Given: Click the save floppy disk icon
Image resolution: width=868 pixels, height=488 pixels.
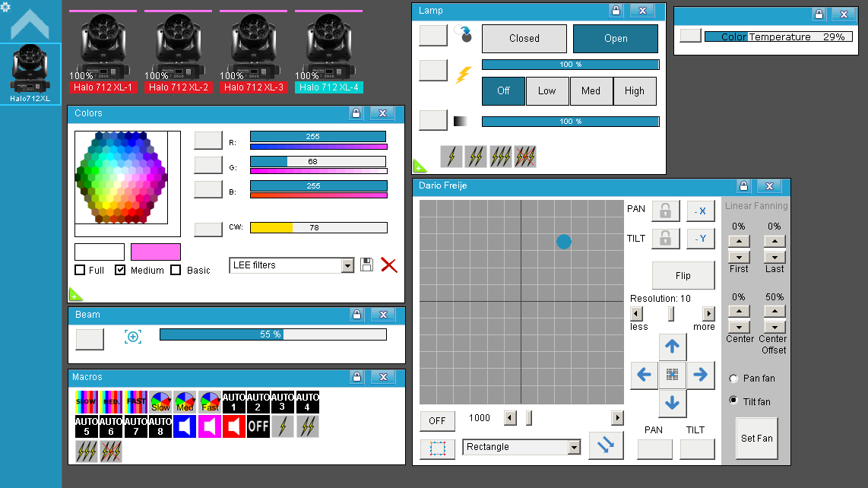Looking at the screenshot, I should point(366,265).
